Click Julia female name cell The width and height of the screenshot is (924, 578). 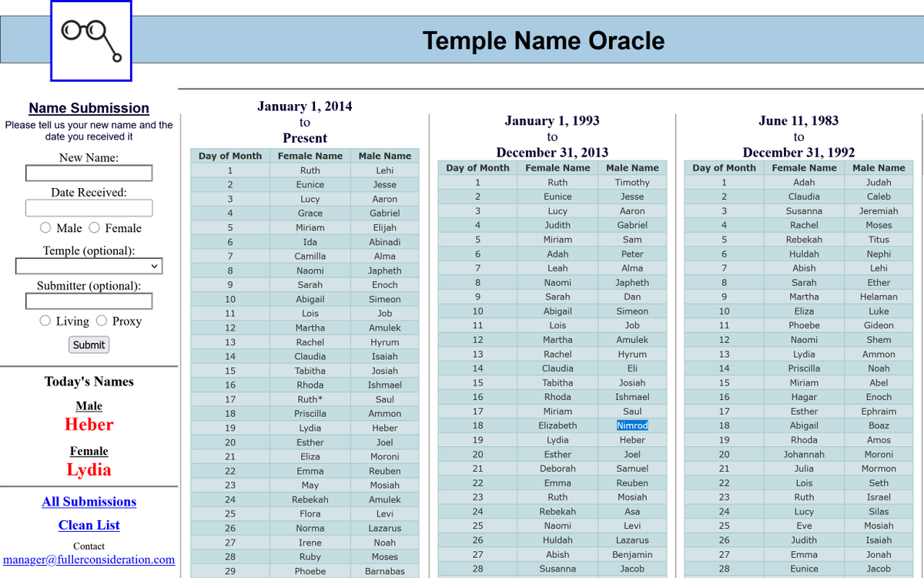click(804, 469)
